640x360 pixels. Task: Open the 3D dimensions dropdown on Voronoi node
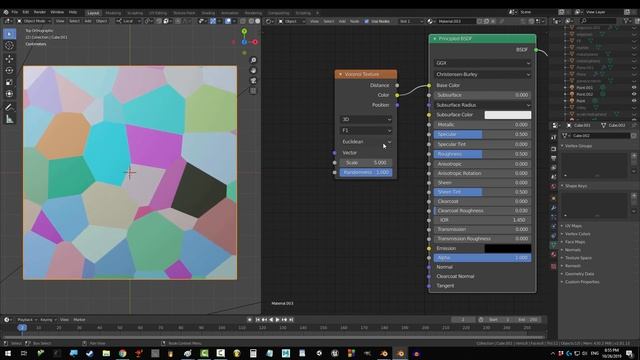(366, 120)
